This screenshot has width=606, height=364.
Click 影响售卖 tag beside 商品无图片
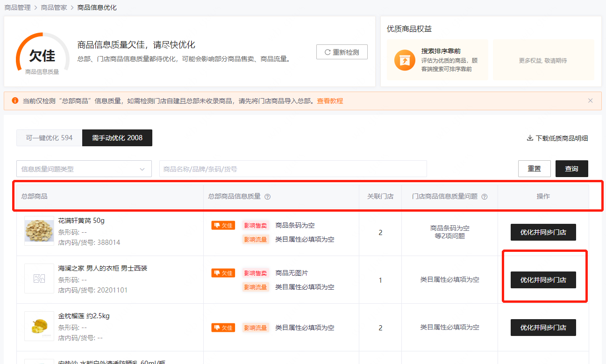[x=256, y=273]
